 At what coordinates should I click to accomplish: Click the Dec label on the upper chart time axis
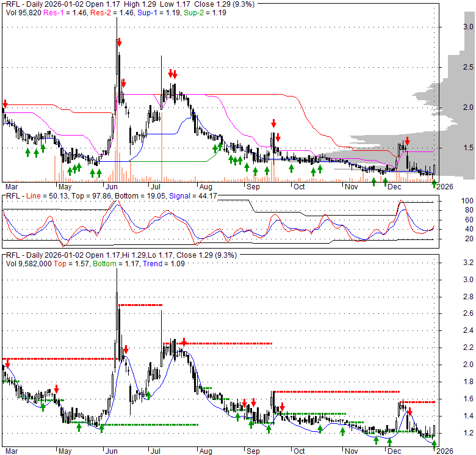tap(394, 186)
